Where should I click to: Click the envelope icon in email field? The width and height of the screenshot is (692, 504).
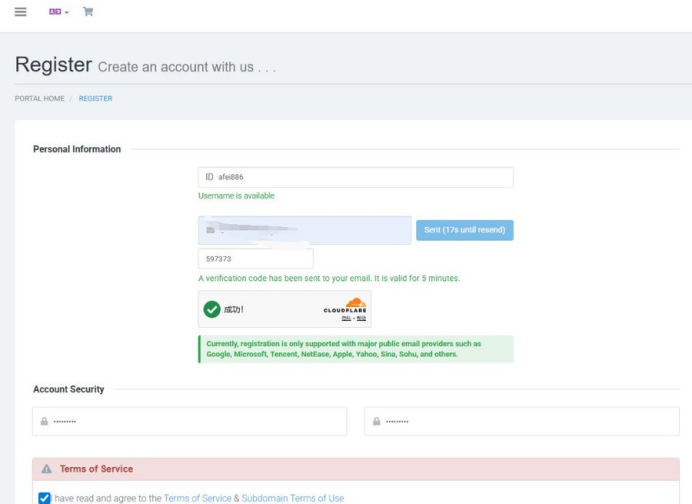coord(211,230)
